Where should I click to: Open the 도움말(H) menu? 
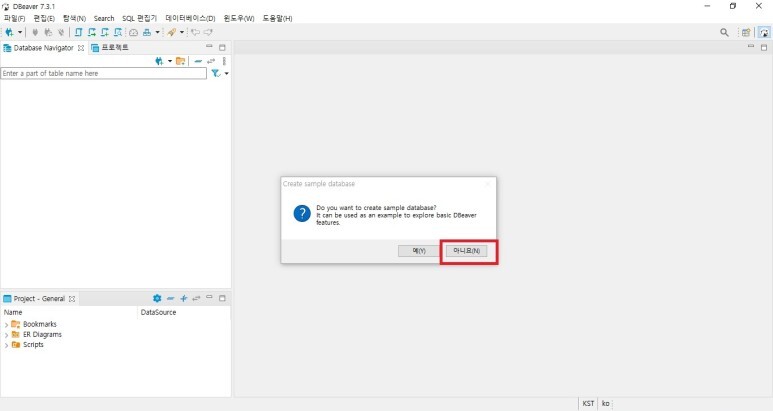[277, 18]
